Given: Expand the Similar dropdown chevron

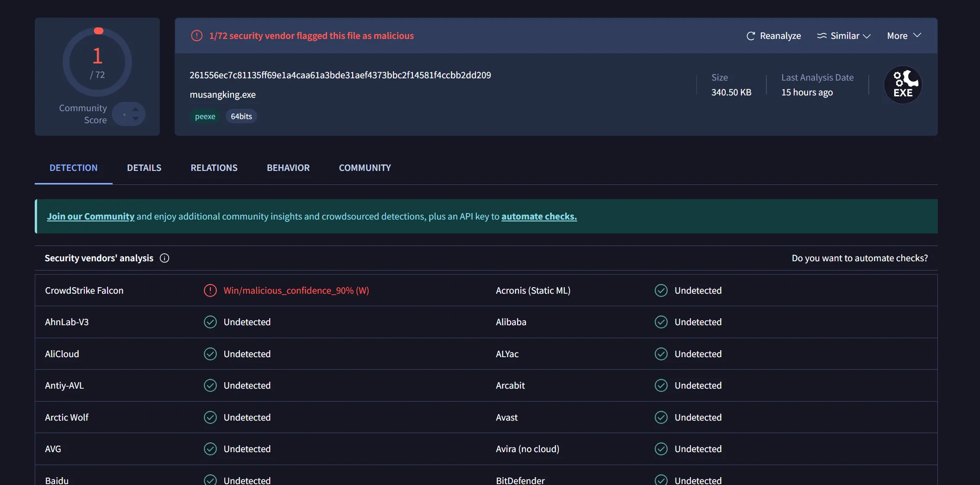Looking at the screenshot, I should tap(866, 36).
